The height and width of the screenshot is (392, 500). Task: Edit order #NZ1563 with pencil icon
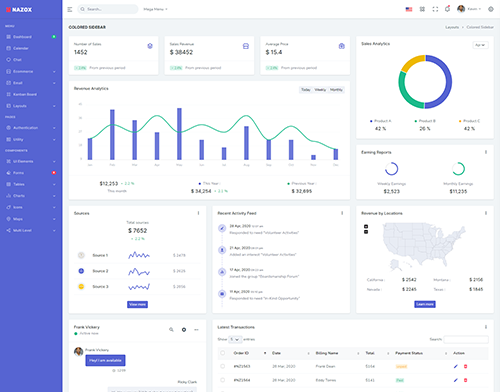456,366
